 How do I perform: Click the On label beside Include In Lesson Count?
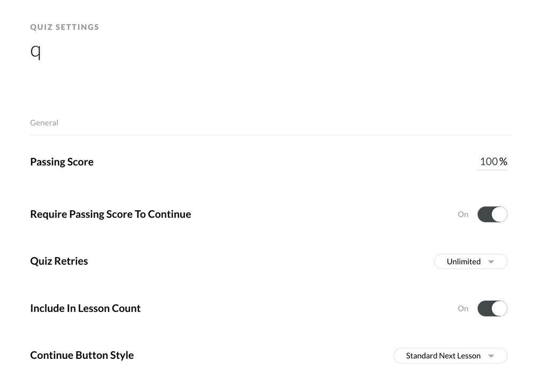[463, 309]
